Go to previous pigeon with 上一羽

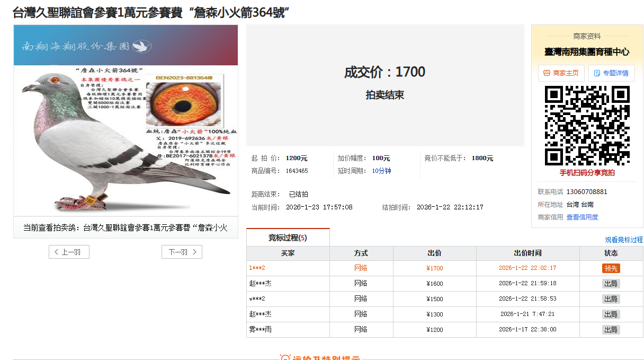[69, 252]
